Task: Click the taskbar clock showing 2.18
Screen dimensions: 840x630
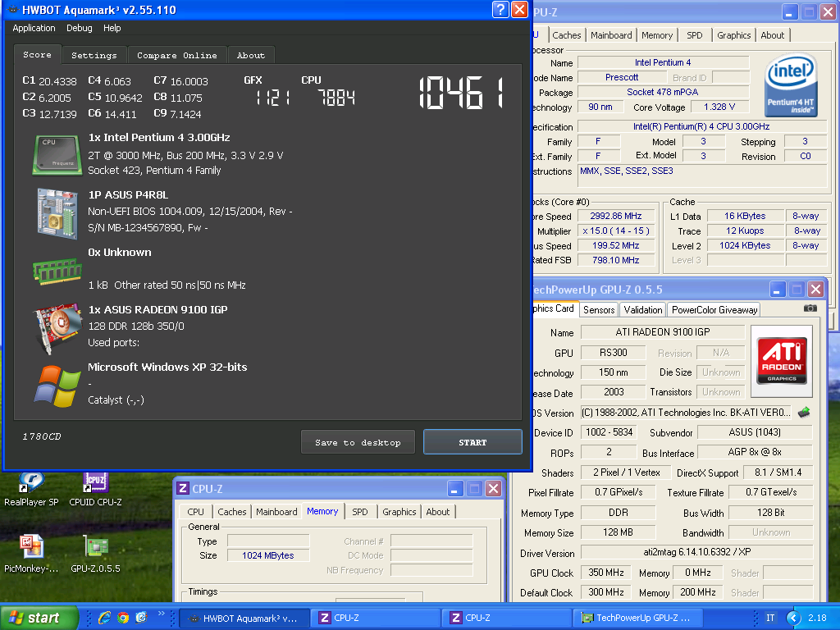Action: pos(817,618)
